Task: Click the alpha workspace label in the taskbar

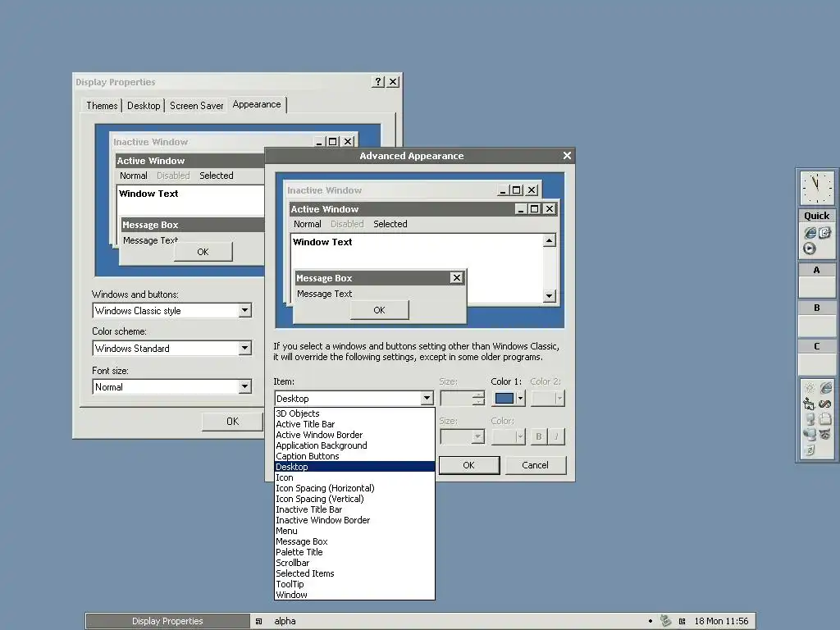Action: pos(285,622)
